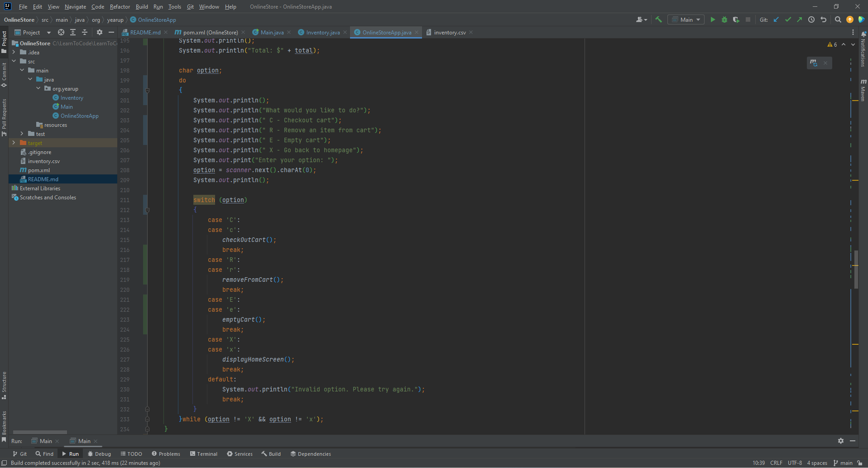
Task: Open the Problems tool window
Action: pos(166,454)
